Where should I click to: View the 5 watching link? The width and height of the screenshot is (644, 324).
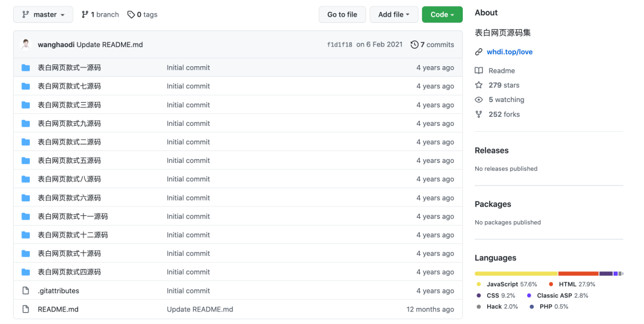(506, 100)
